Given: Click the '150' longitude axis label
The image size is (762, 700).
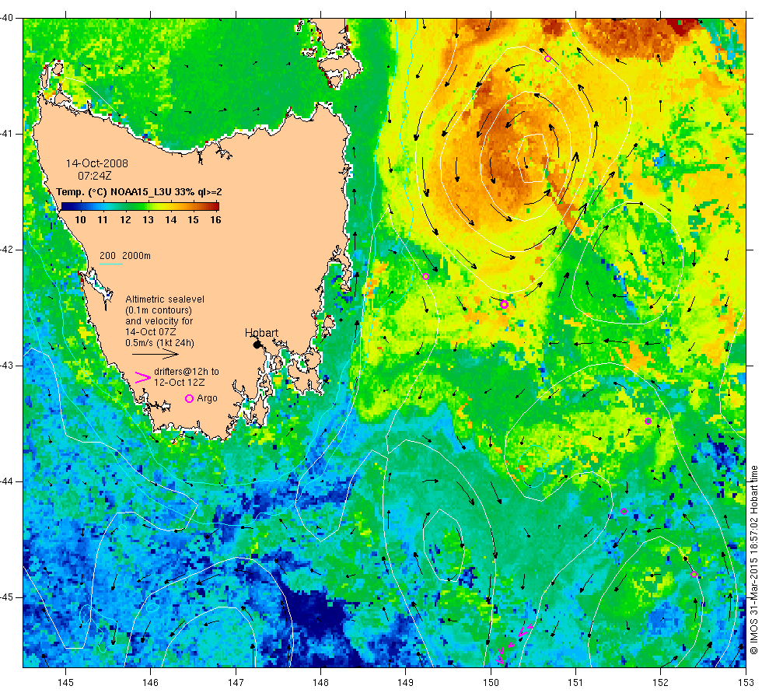Looking at the screenshot, I should (491, 683).
